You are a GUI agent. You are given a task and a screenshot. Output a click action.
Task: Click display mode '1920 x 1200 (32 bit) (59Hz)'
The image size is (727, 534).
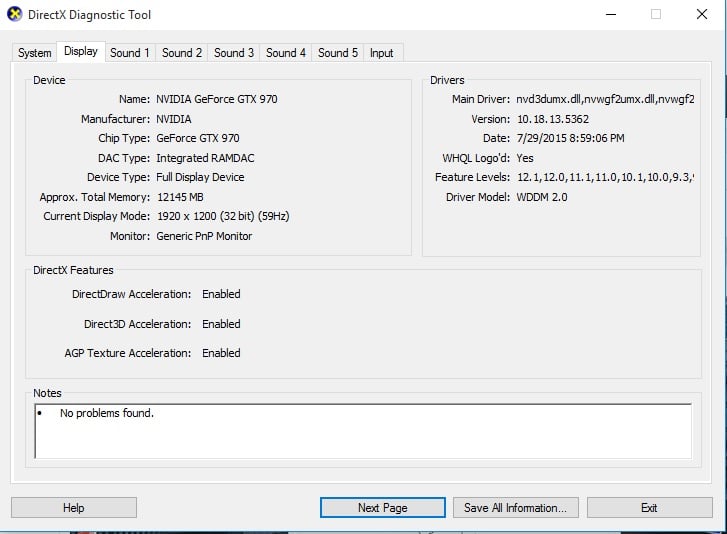[223, 216]
